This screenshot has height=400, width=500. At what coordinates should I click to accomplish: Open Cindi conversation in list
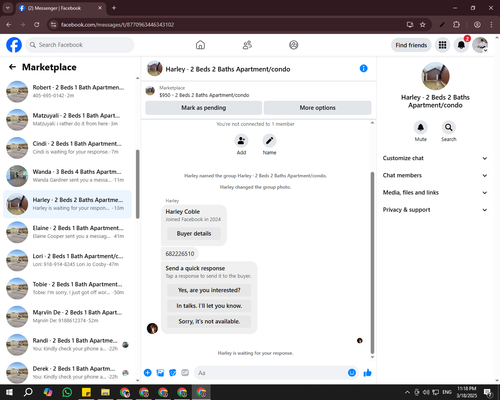click(x=67, y=148)
